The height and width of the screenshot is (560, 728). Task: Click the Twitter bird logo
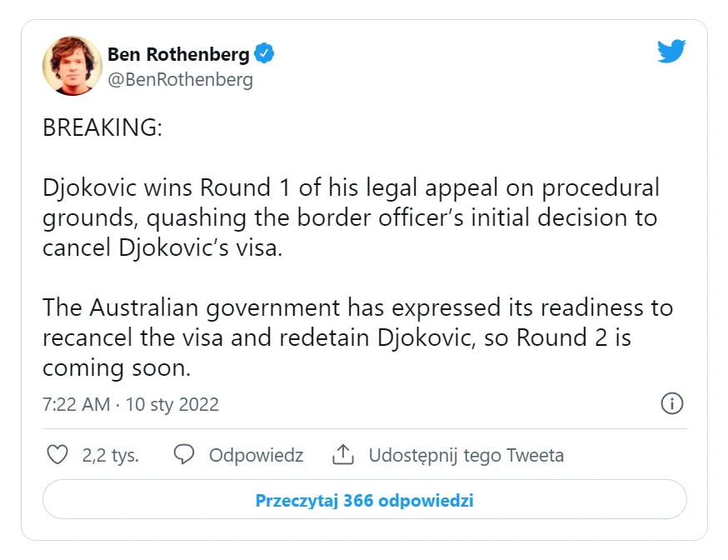click(x=671, y=52)
